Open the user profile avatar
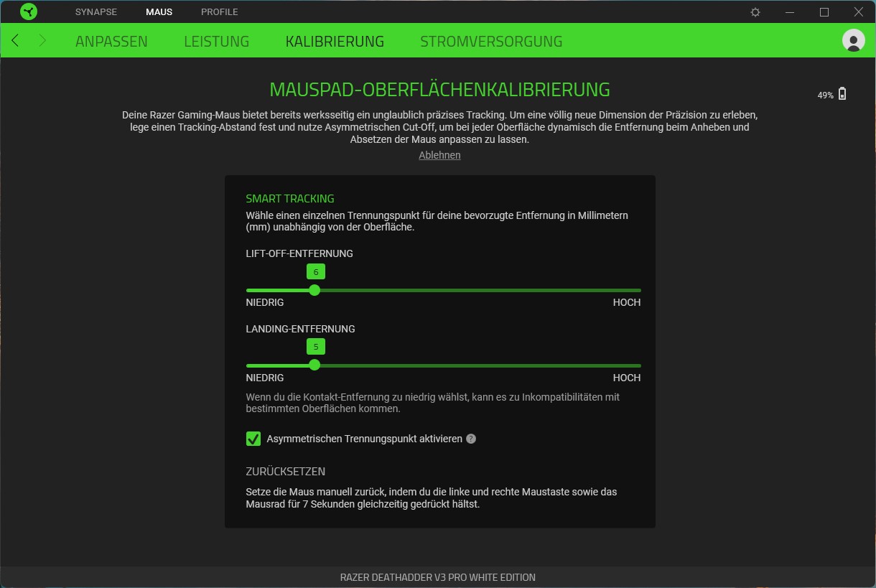 (854, 40)
